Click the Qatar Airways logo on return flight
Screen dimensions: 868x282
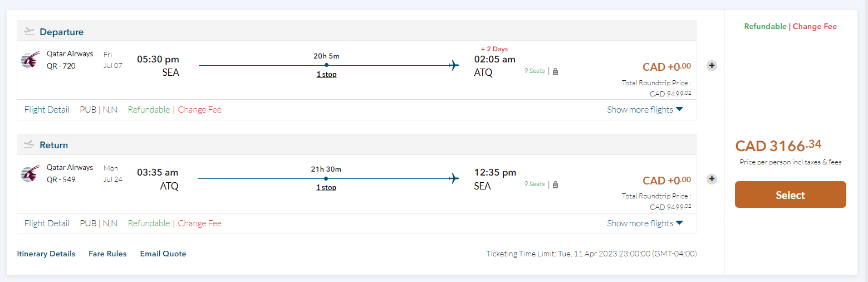click(31, 173)
